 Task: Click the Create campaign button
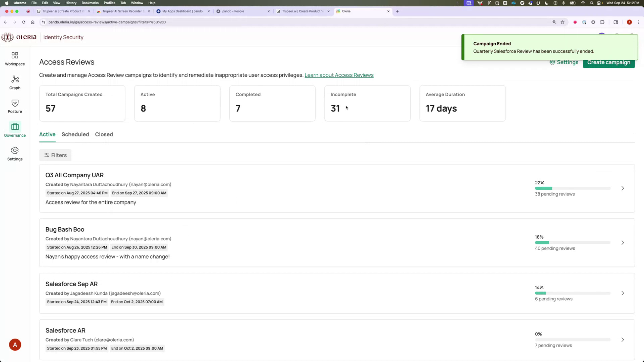[x=608, y=62]
